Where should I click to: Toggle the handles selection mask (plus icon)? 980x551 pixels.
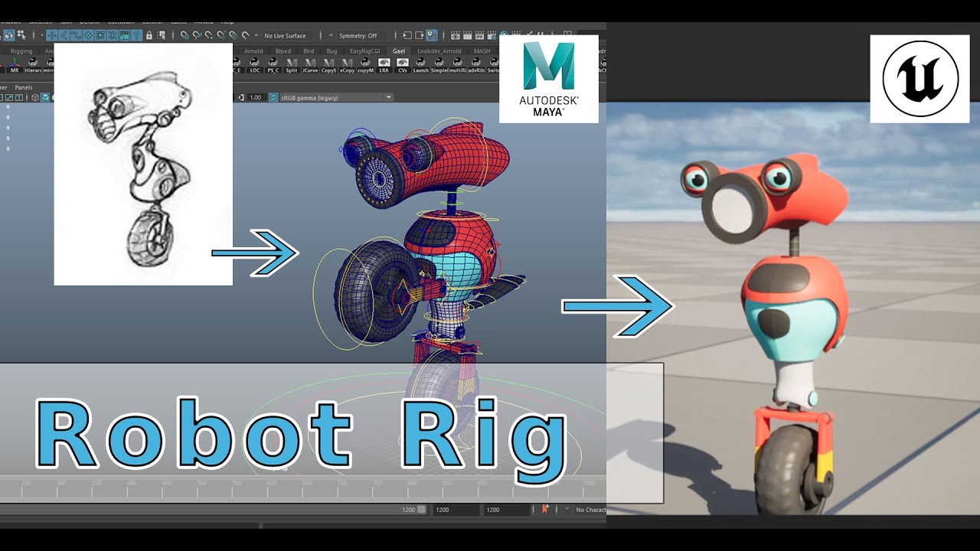point(52,35)
